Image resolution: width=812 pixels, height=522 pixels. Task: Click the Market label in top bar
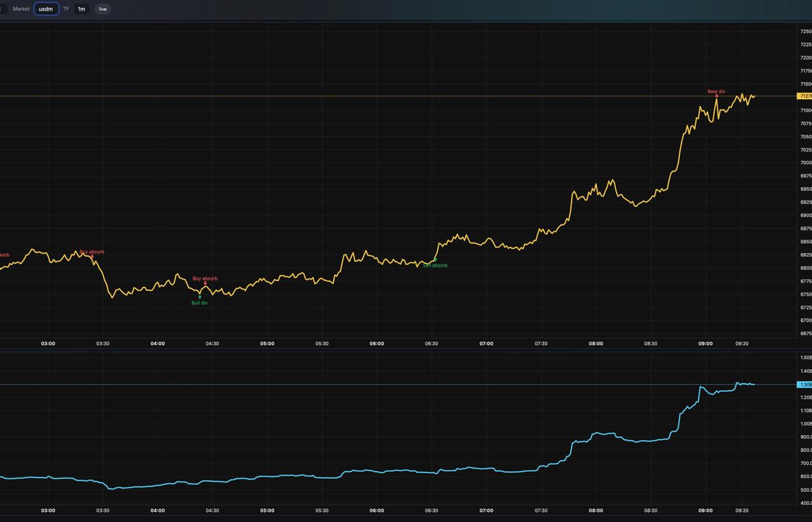pyautogui.click(x=21, y=9)
